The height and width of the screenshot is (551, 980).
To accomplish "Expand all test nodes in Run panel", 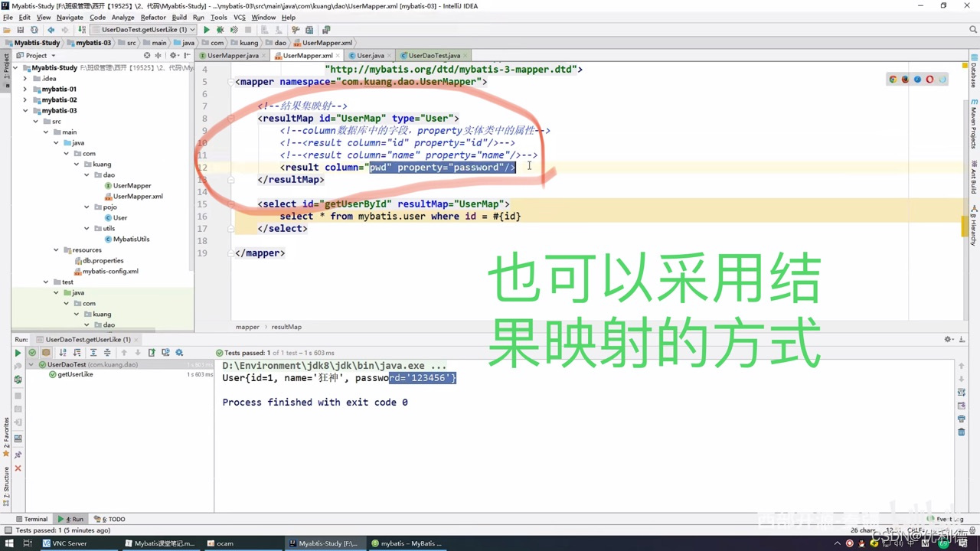I will (93, 353).
